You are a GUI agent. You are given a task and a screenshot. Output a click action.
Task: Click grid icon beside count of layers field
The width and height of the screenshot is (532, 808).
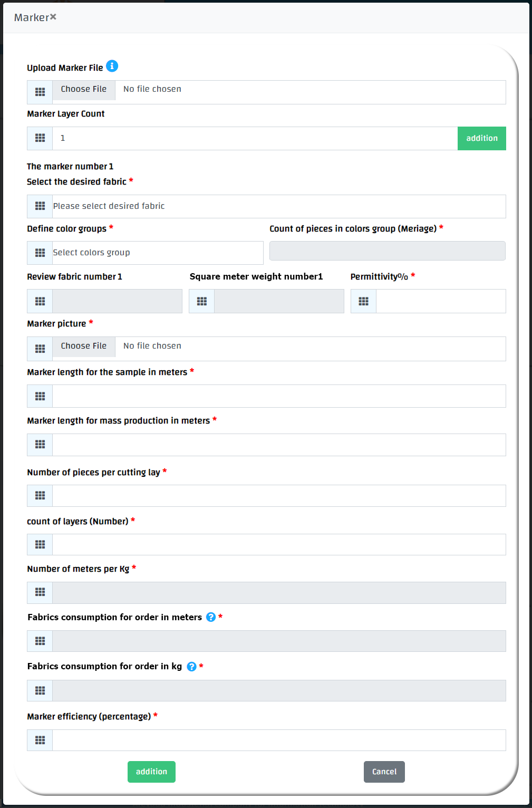point(40,544)
